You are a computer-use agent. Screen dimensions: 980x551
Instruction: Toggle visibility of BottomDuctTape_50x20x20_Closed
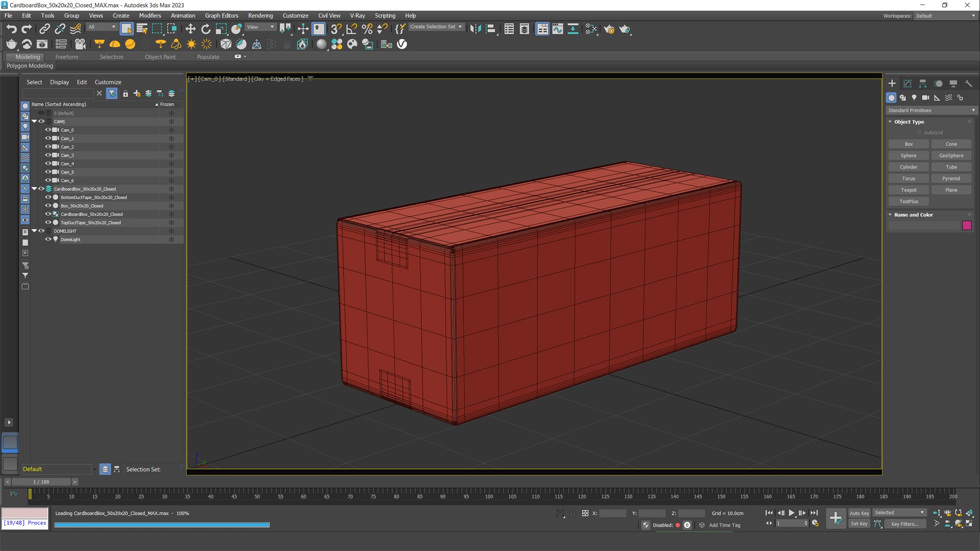point(48,197)
